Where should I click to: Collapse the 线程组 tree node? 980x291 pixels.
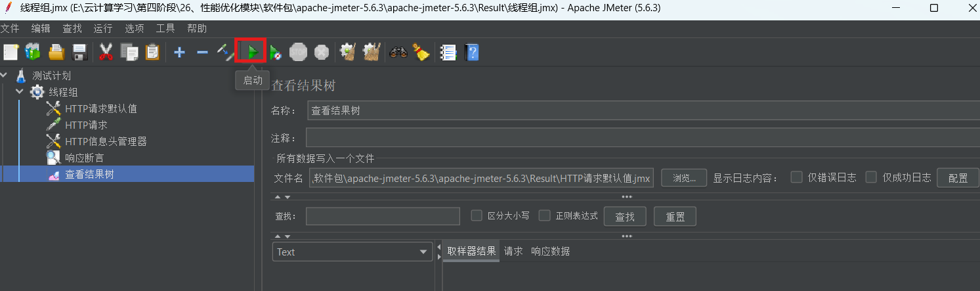tap(20, 91)
